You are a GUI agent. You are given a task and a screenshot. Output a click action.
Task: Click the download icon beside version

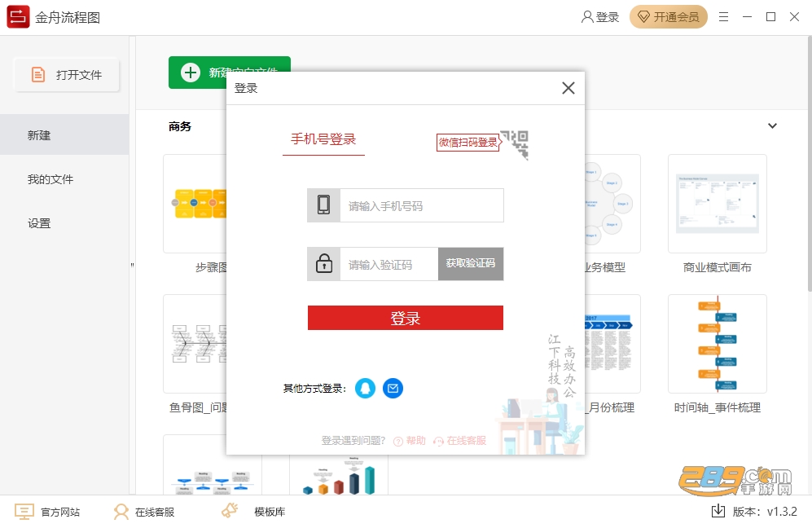pos(718,511)
